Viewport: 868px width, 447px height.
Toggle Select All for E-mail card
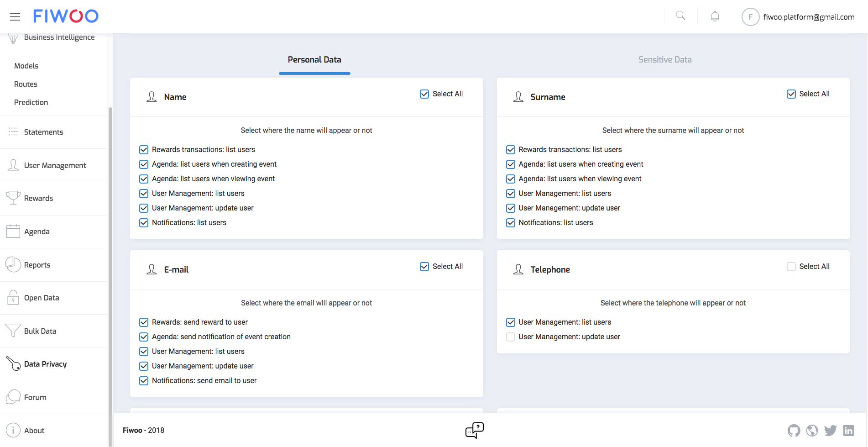click(424, 267)
